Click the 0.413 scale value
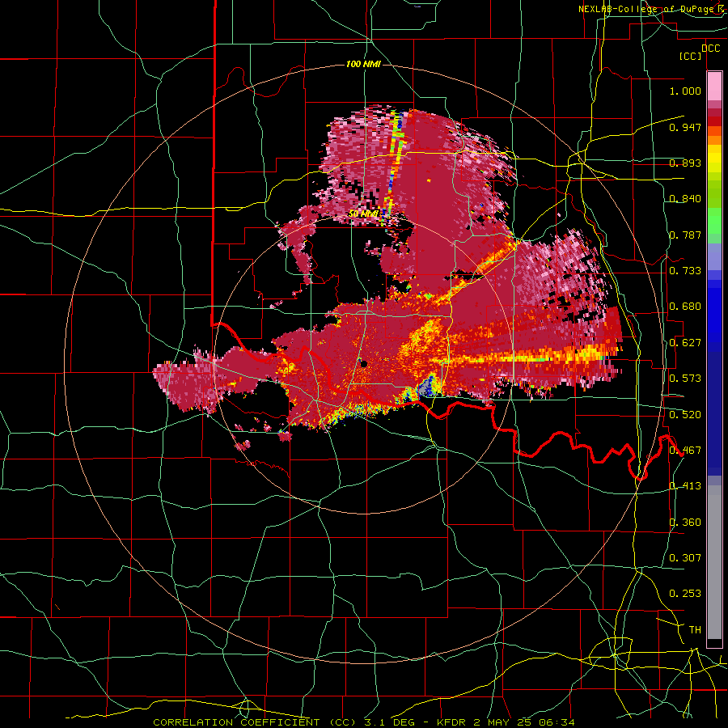This screenshot has height=728, width=728. click(x=685, y=486)
